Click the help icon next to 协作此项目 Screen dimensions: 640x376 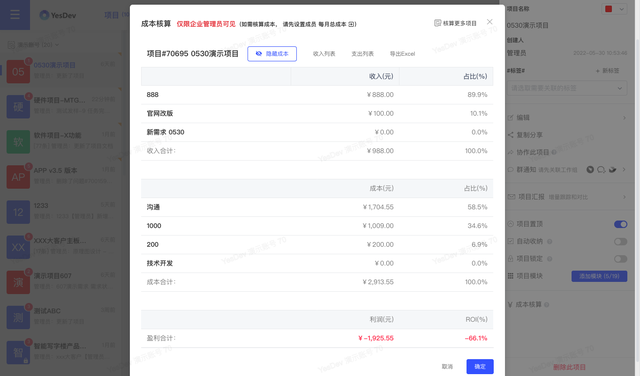coord(554,152)
